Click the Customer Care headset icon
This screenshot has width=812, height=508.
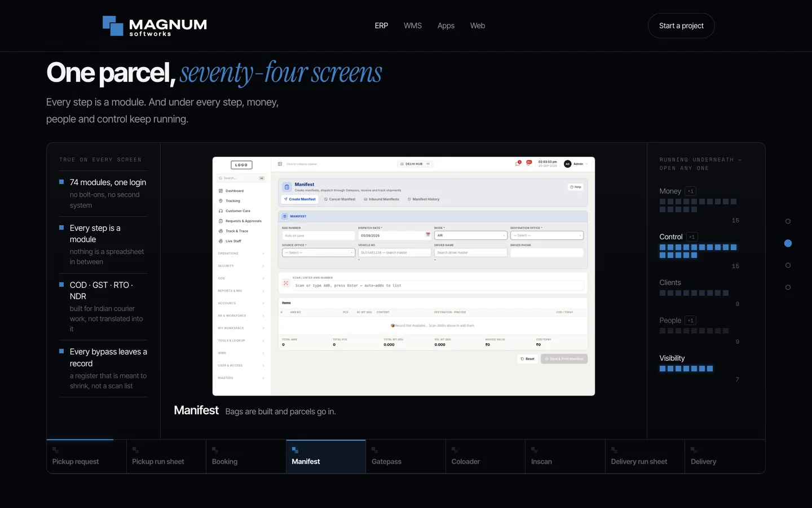(x=220, y=211)
